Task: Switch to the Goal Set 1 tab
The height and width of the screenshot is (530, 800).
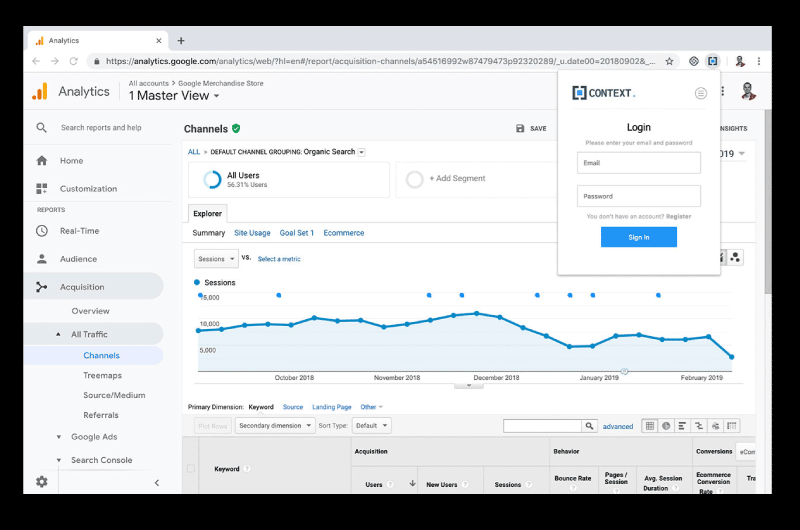Action: (x=296, y=233)
